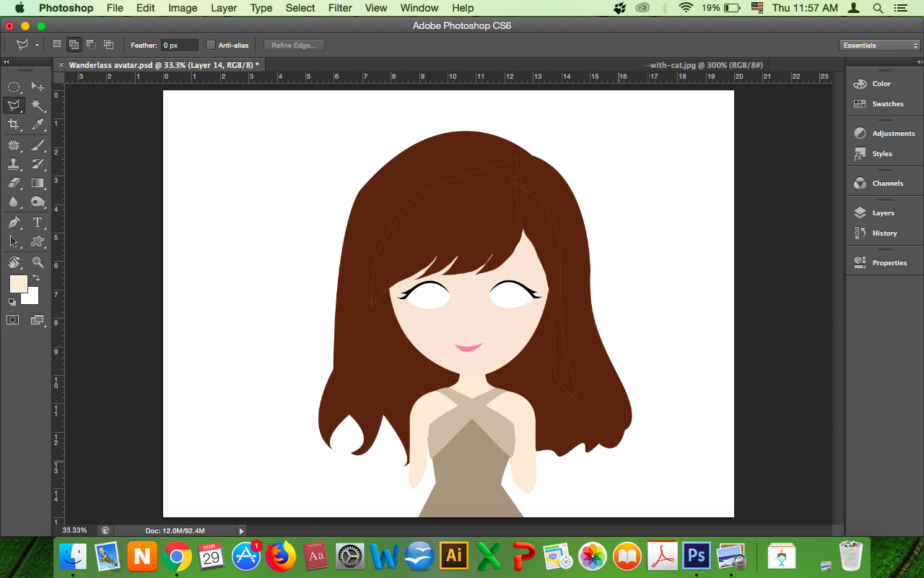This screenshot has width=924, height=578.
Task: Select the Move tool
Action: (38, 87)
